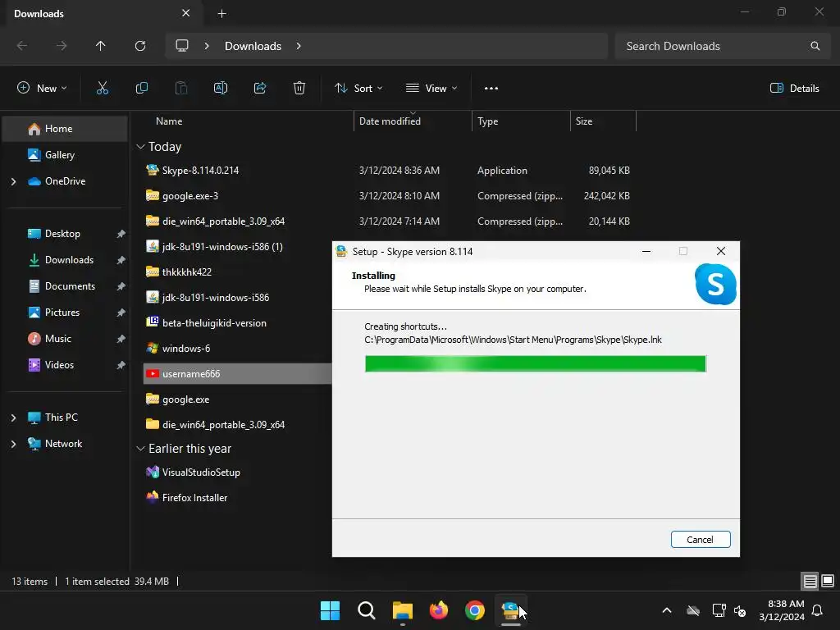Unpin Desktop from Quick access pin icon
The image size is (840, 630).
point(121,234)
